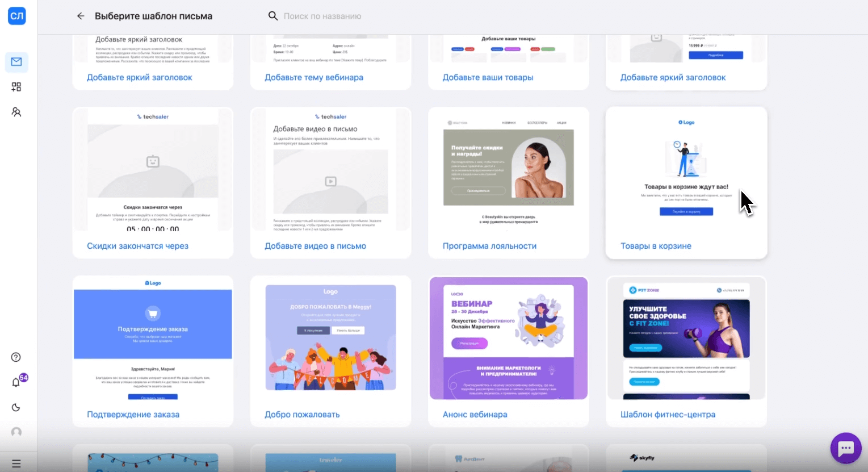Viewport: 868px width, 472px height.
Task: Select the 'Добавьте тему вебинара' template link
Action: [x=314, y=77]
